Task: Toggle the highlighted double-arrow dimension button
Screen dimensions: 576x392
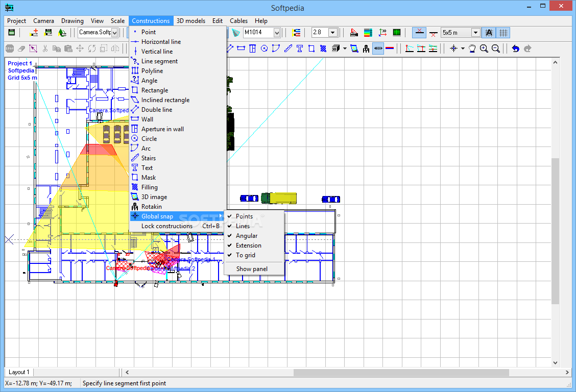Action: pos(378,48)
